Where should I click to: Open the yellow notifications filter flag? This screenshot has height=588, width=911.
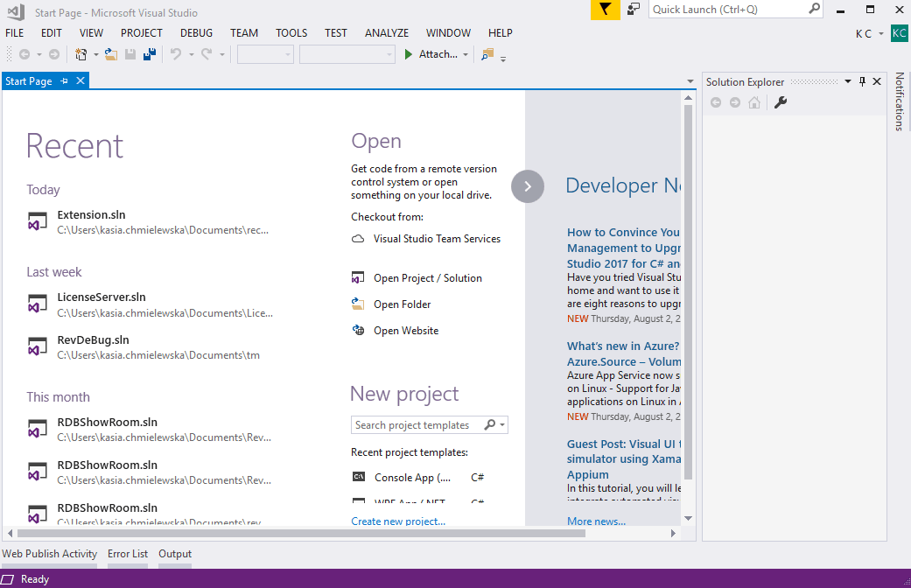pos(606,10)
